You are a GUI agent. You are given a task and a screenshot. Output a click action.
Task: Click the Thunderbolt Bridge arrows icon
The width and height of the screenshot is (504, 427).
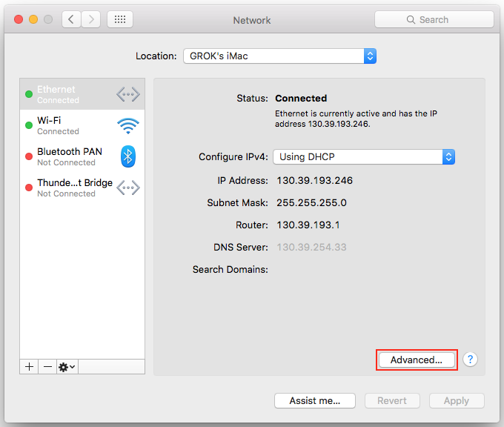pyautogui.click(x=128, y=188)
